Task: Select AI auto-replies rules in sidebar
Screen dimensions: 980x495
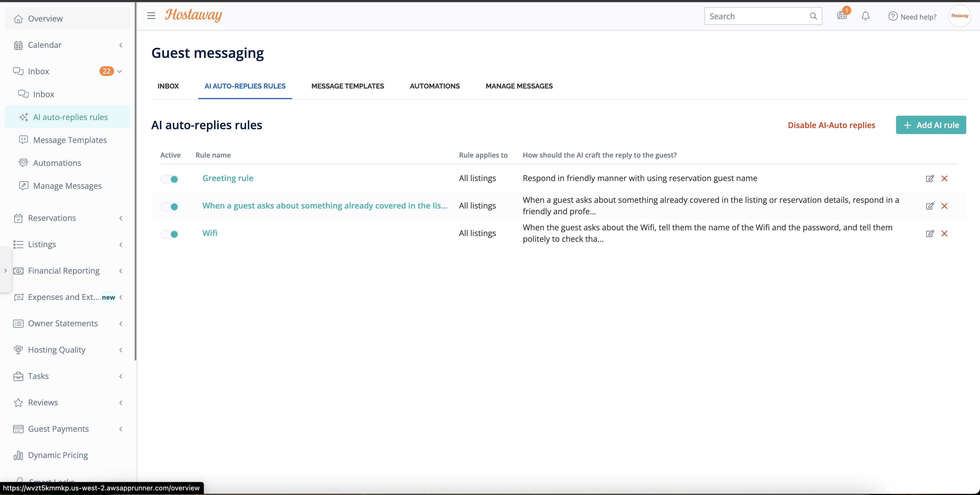Action: (x=67, y=117)
